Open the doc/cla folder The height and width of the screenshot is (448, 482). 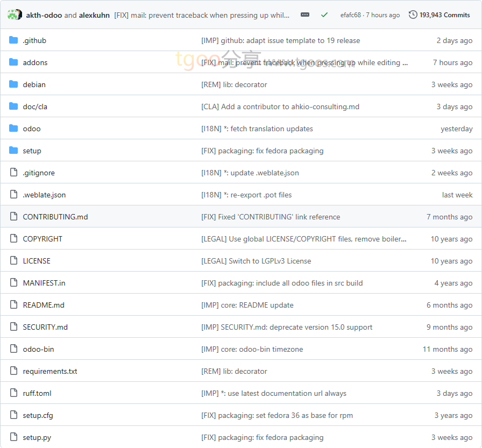pos(35,106)
